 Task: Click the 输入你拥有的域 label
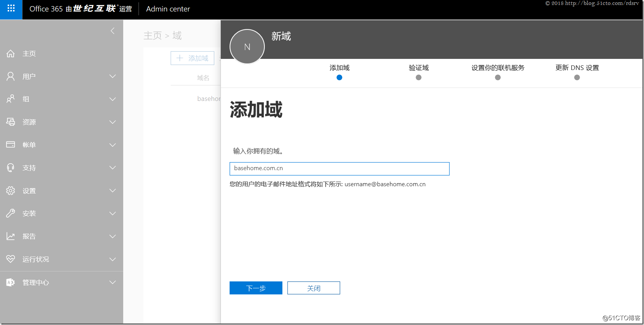click(258, 151)
